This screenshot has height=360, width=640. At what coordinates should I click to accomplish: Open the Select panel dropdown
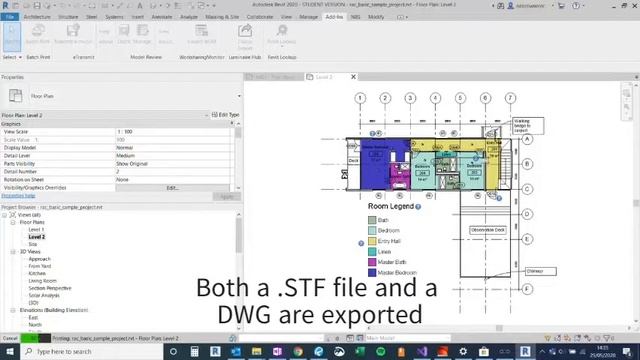pos(12,57)
